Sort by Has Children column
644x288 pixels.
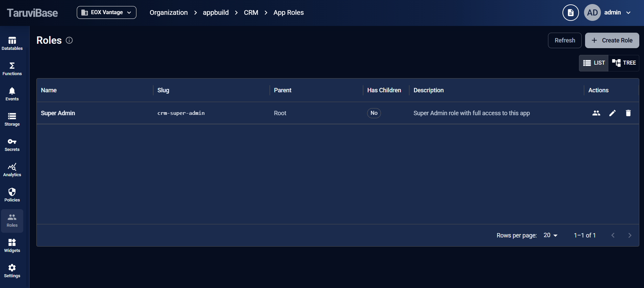coord(384,90)
